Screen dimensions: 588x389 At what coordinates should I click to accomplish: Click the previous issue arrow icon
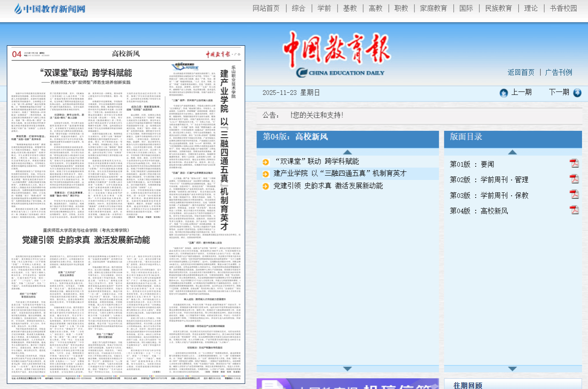[x=504, y=93]
